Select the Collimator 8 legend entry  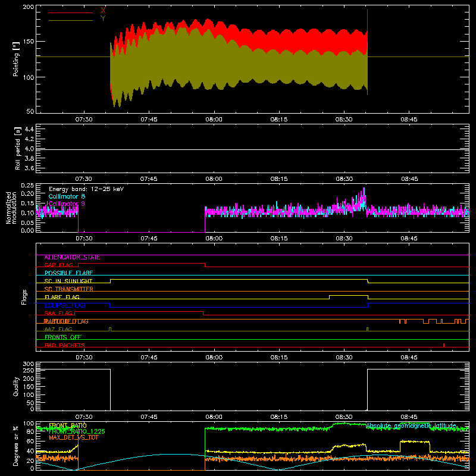click(67, 196)
